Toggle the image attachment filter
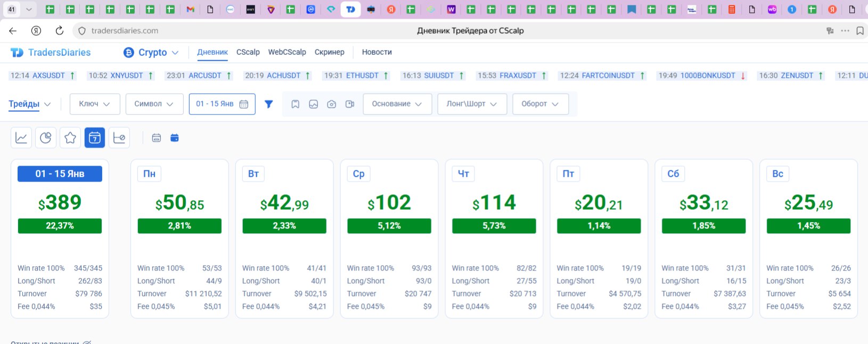 (314, 104)
